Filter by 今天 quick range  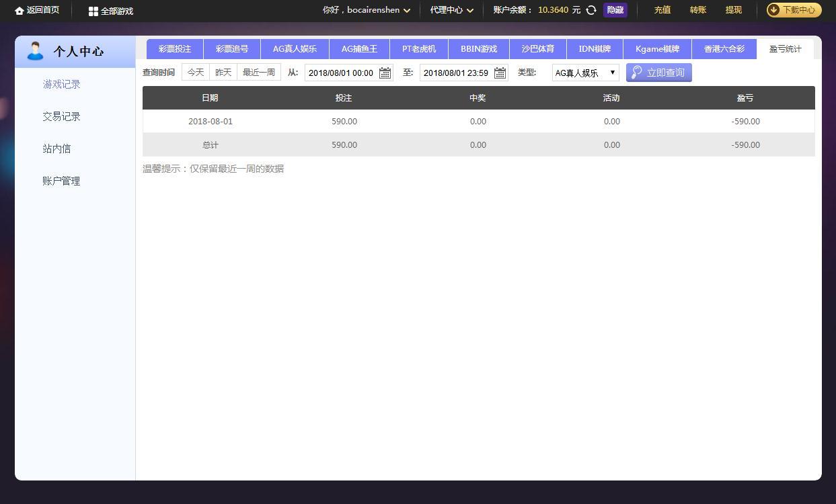(x=196, y=73)
